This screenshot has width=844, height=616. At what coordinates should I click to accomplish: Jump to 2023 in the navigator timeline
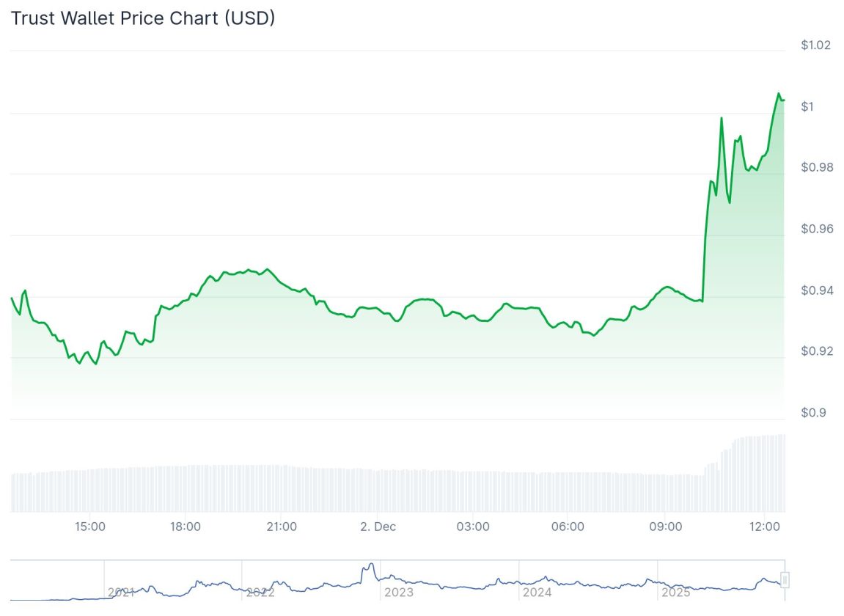(x=399, y=592)
